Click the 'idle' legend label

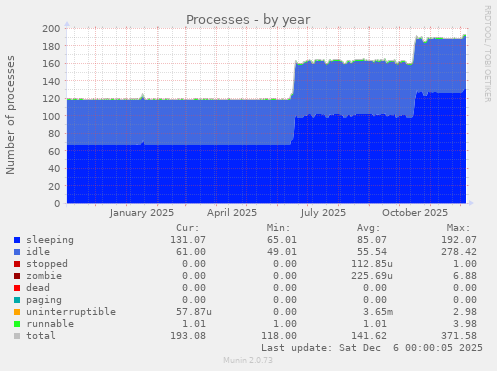click(38, 252)
